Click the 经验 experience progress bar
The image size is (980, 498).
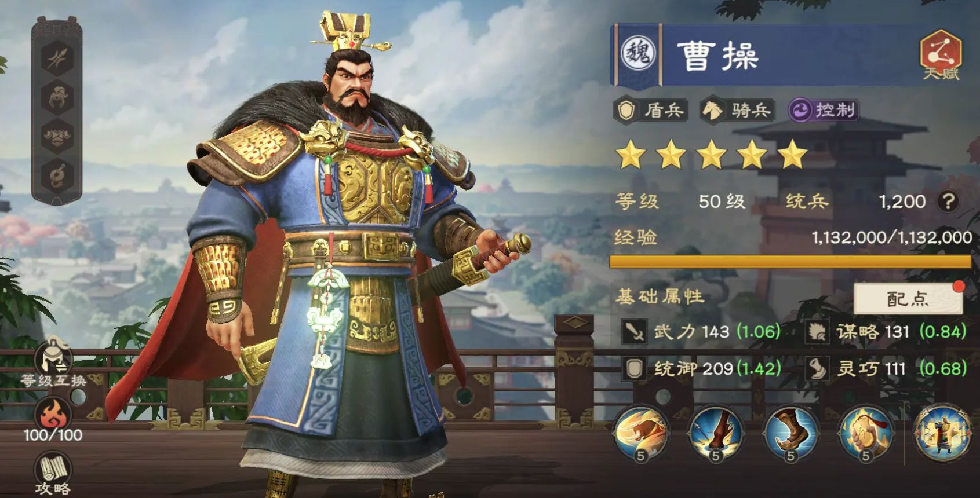pyautogui.click(x=790, y=262)
